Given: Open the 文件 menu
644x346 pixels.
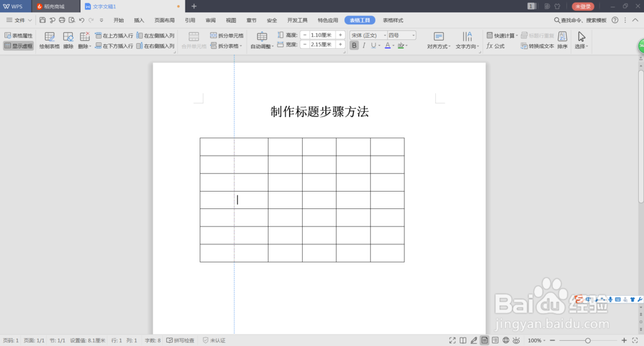Looking at the screenshot, I should (x=19, y=20).
